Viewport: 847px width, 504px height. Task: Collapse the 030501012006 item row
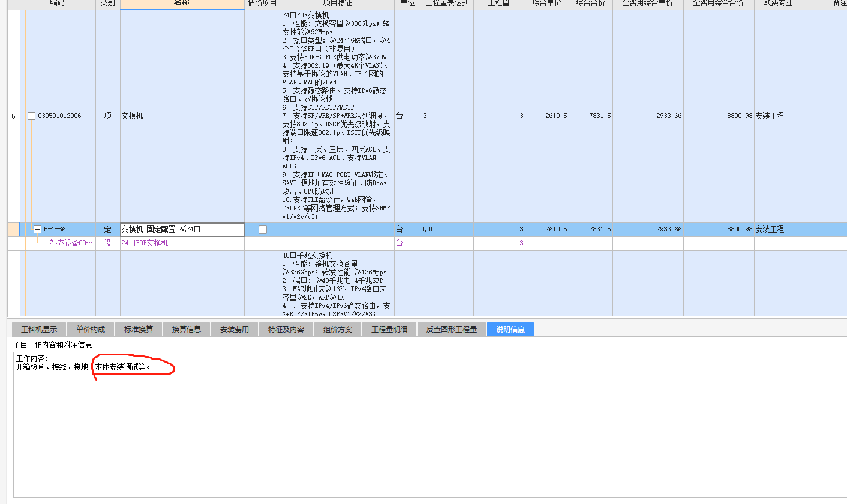pyautogui.click(x=32, y=116)
